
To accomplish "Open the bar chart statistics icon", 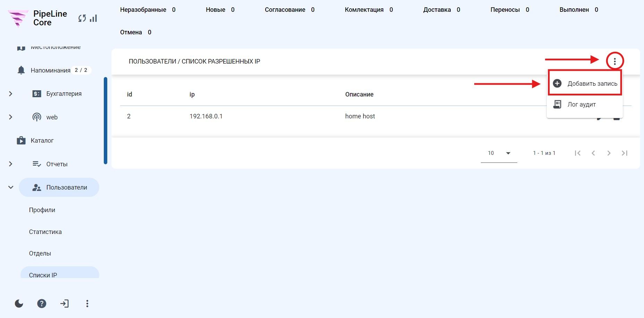I will coord(93,18).
